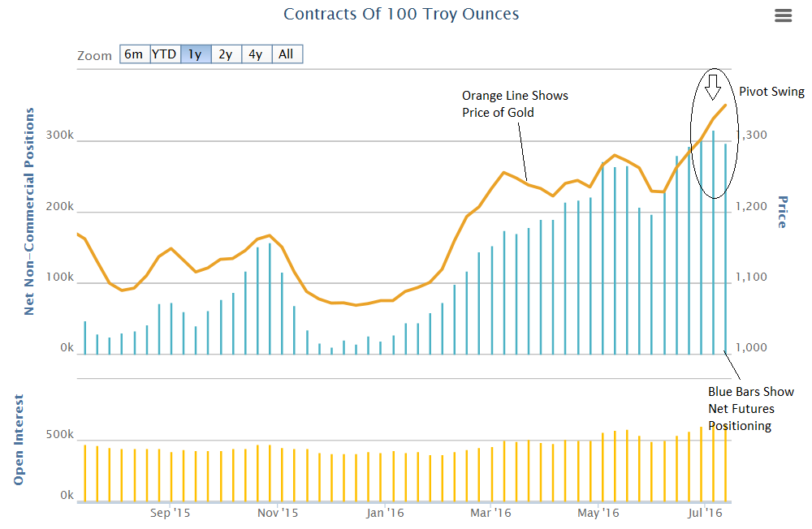
Task: Click the Open Interest axis title
Action: click(x=19, y=441)
